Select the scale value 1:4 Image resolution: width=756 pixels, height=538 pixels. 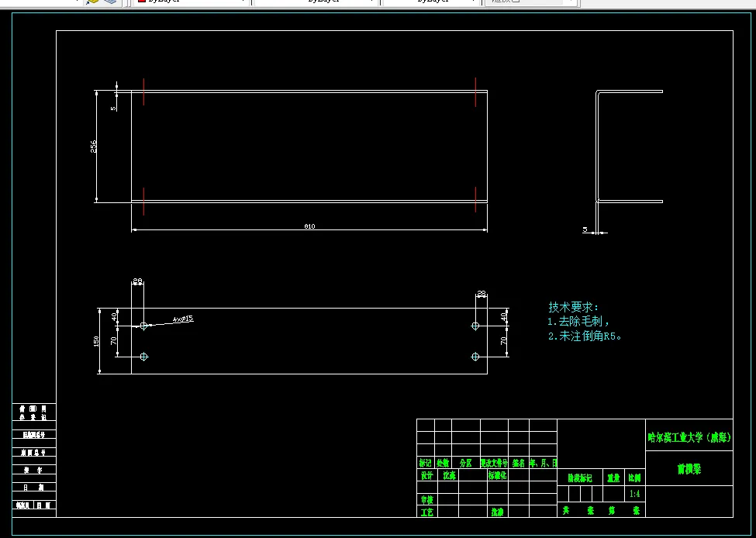coord(634,494)
